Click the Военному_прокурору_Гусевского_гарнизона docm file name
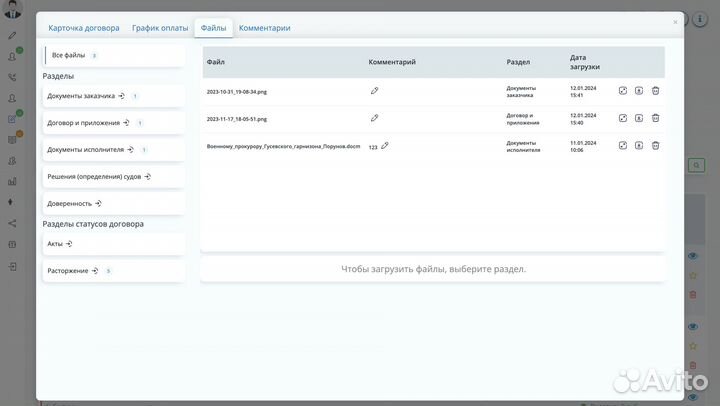720x406 pixels. pyautogui.click(x=283, y=147)
